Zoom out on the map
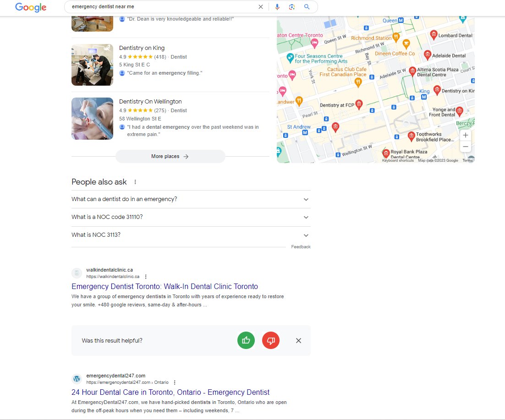The width and height of the screenshot is (505, 420). point(466,147)
